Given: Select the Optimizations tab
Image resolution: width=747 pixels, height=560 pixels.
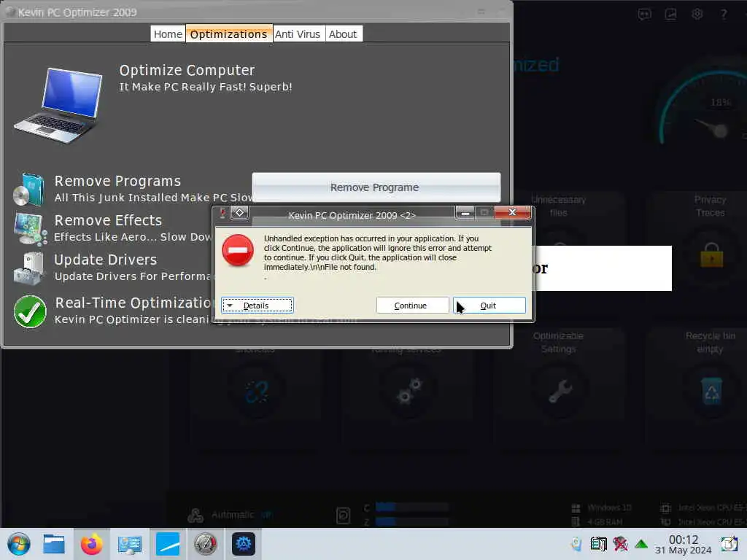Looking at the screenshot, I should [x=228, y=34].
